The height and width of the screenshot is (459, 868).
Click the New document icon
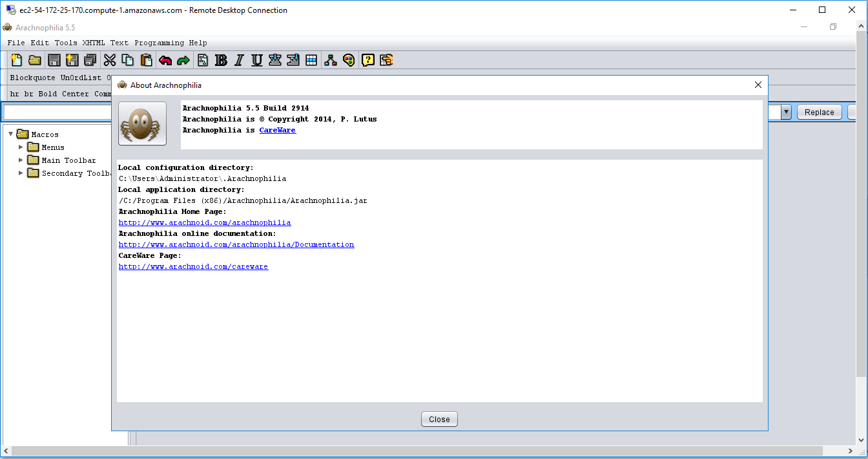click(x=17, y=60)
